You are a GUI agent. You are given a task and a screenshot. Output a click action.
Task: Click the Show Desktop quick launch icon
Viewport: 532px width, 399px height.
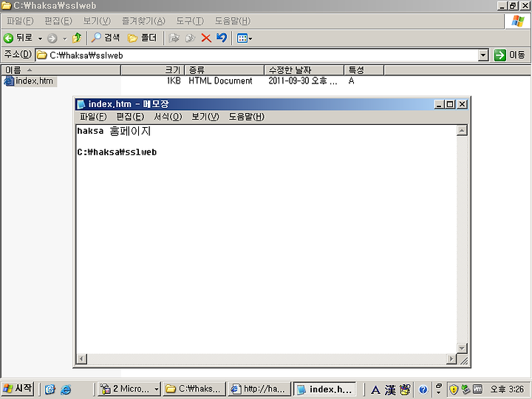[x=50, y=389]
